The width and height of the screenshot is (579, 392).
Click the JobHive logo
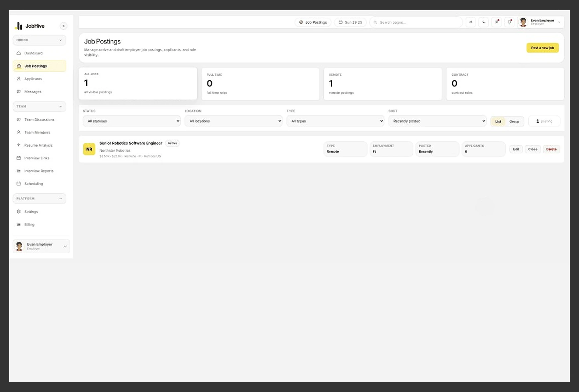(x=30, y=26)
